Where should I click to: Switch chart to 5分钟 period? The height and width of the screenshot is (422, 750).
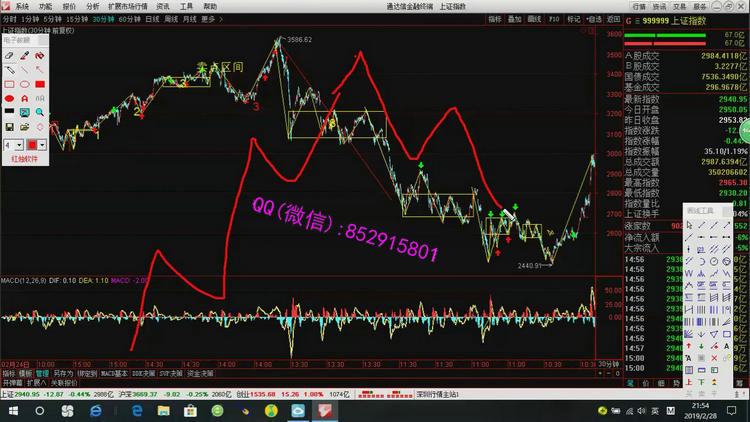pos(52,19)
